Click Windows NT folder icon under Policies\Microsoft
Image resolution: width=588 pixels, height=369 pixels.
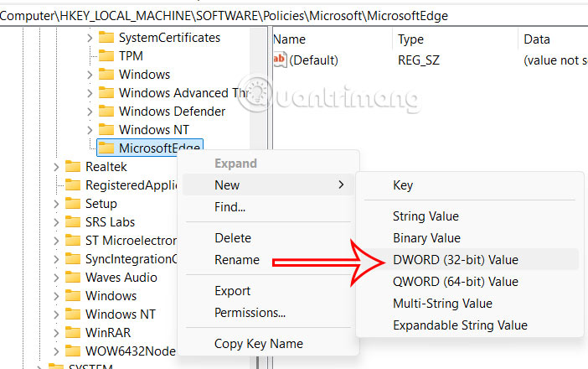[106, 129]
